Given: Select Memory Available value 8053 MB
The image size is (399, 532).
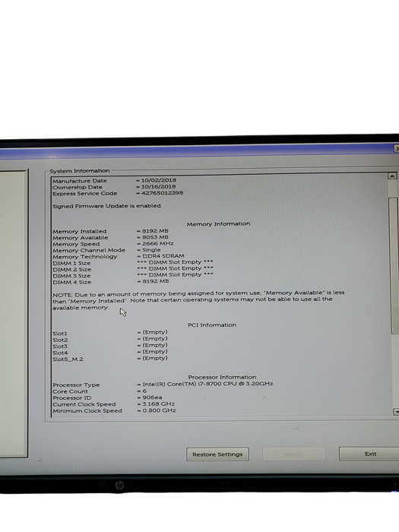Looking at the screenshot, I should (155, 237).
